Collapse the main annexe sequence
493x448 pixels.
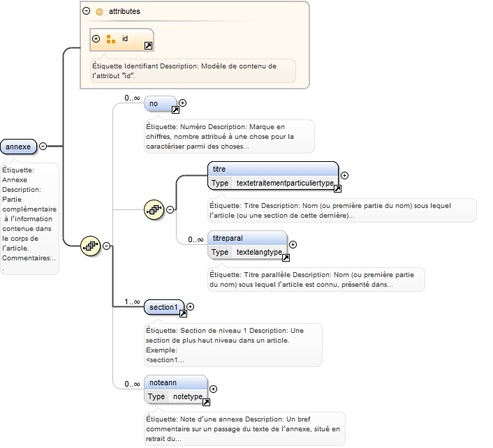107,246
